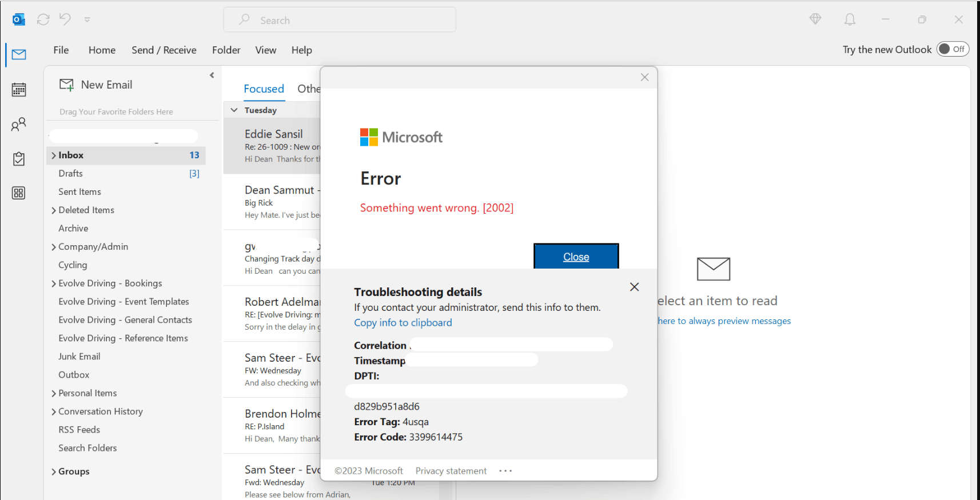This screenshot has width=980, height=500.
Task: Expand the Company/Admin folder
Action: (x=54, y=247)
